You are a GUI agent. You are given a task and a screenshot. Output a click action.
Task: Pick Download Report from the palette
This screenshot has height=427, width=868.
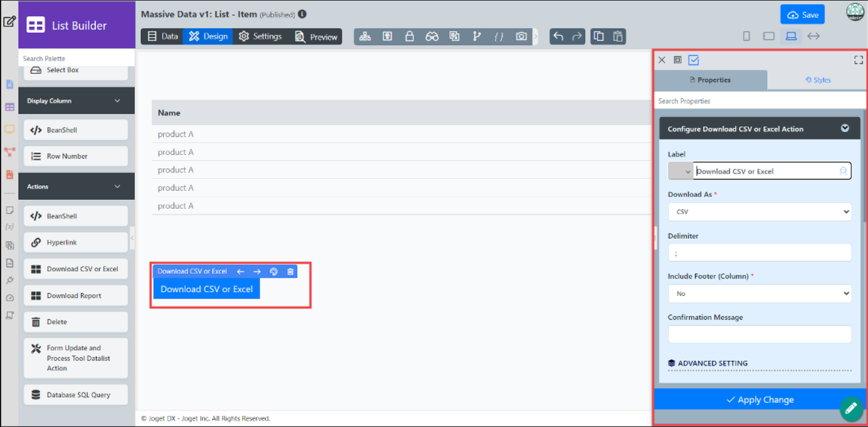[x=76, y=296]
